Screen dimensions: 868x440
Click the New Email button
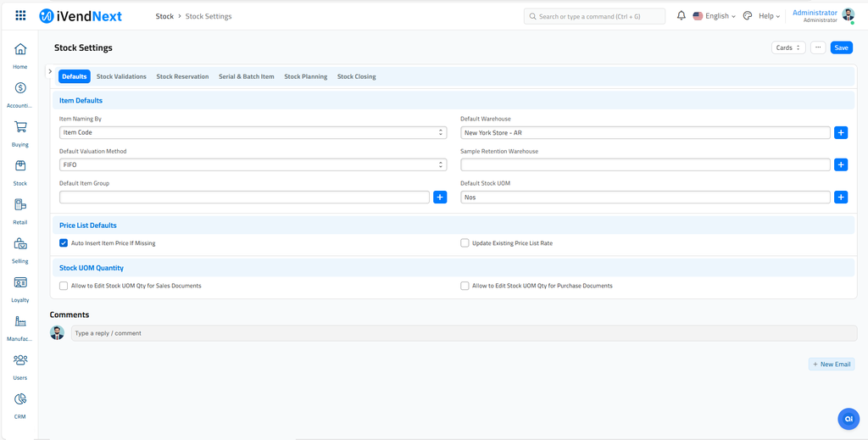click(x=831, y=364)
